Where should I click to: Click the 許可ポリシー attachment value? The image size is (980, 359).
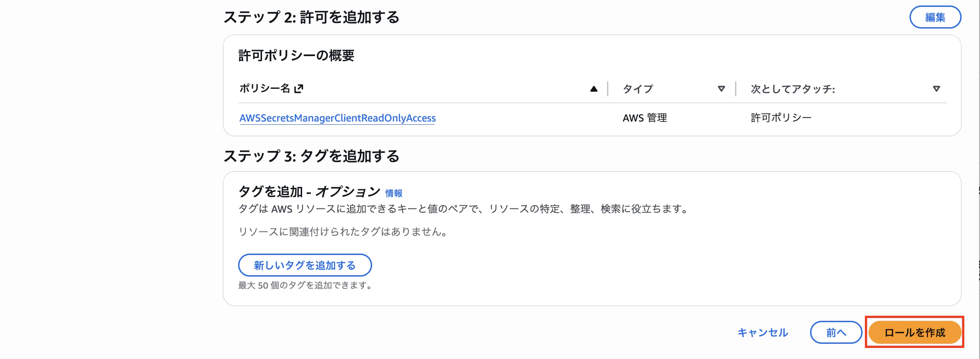(x=782, y=117)
